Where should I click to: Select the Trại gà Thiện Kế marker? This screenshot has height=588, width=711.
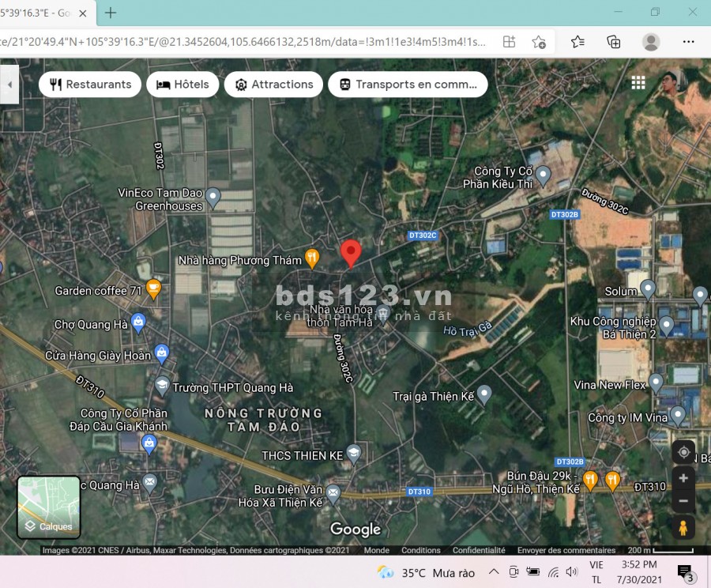click(x=484, y=394)
